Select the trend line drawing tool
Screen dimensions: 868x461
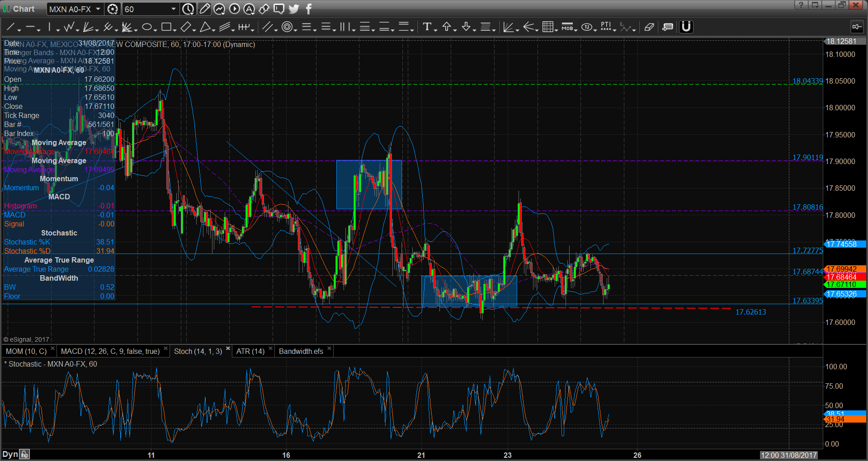[11, 27]
